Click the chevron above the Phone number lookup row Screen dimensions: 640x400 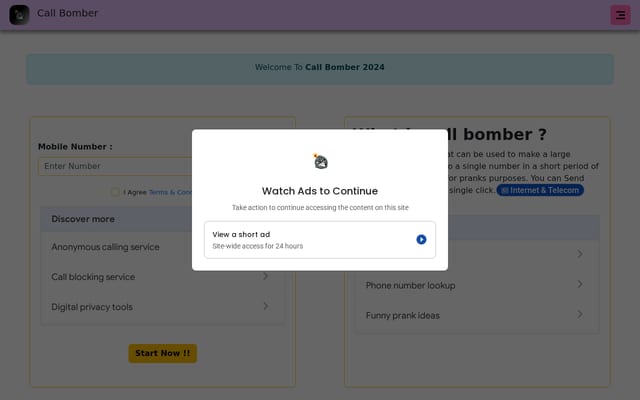pyautogui.click(x=580, y=254)
